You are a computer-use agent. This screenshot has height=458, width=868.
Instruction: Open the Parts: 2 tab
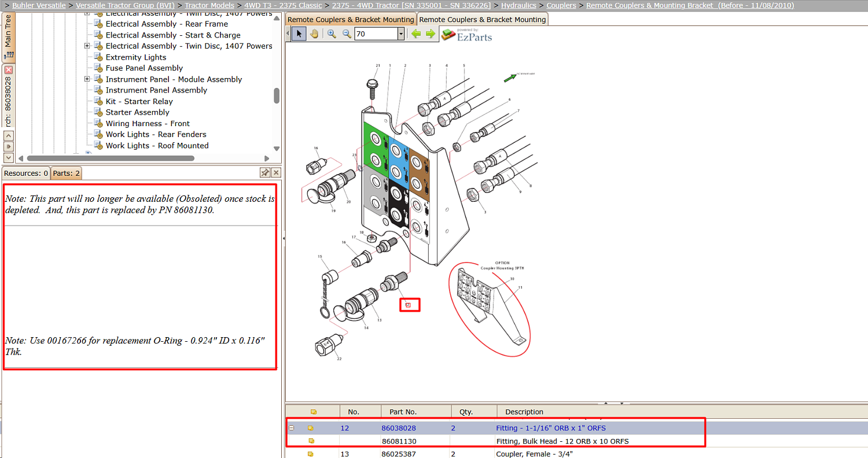pyautogui.click(x=67, y=173)
